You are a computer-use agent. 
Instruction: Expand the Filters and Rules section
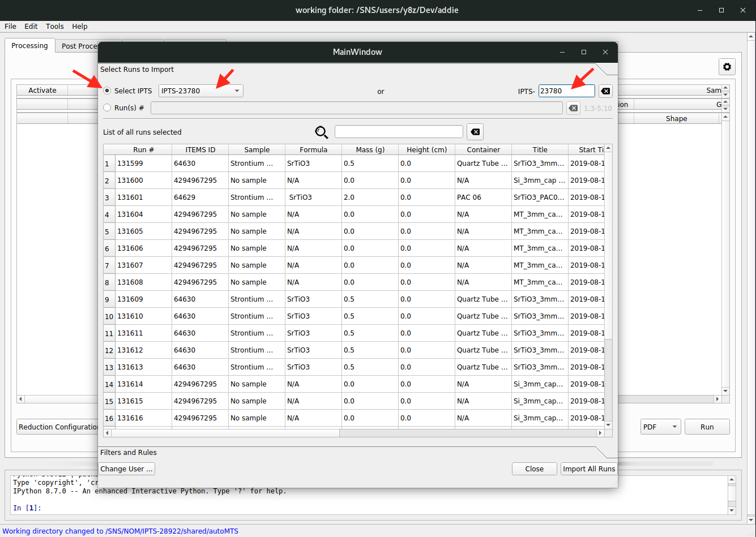(129, 452)
